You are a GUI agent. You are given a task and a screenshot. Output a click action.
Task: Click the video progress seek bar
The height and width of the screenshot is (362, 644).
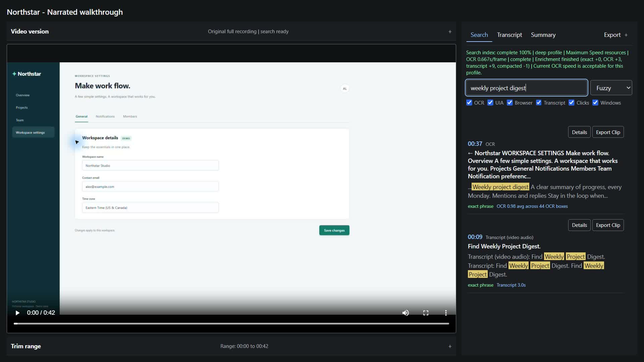[231, 323]
